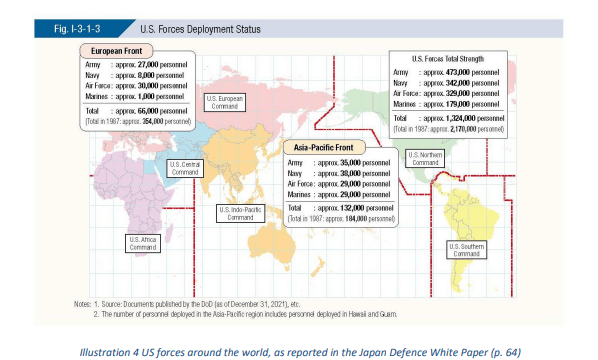Image resolution: width=598 pixels, height=360 pixels.
Task: Click the U.S. Indo-Pacific Command label
Action: [240, 214]
